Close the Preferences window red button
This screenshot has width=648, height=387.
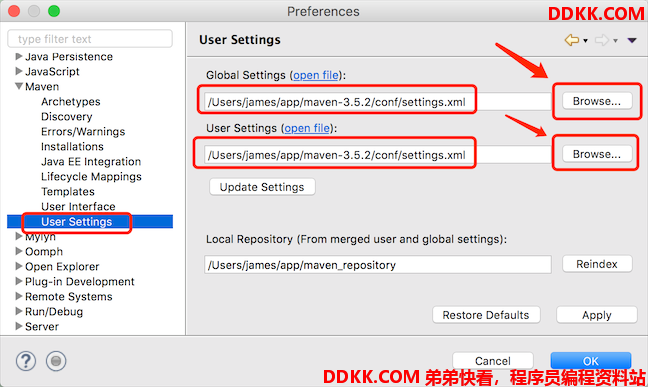coord(14,11)
